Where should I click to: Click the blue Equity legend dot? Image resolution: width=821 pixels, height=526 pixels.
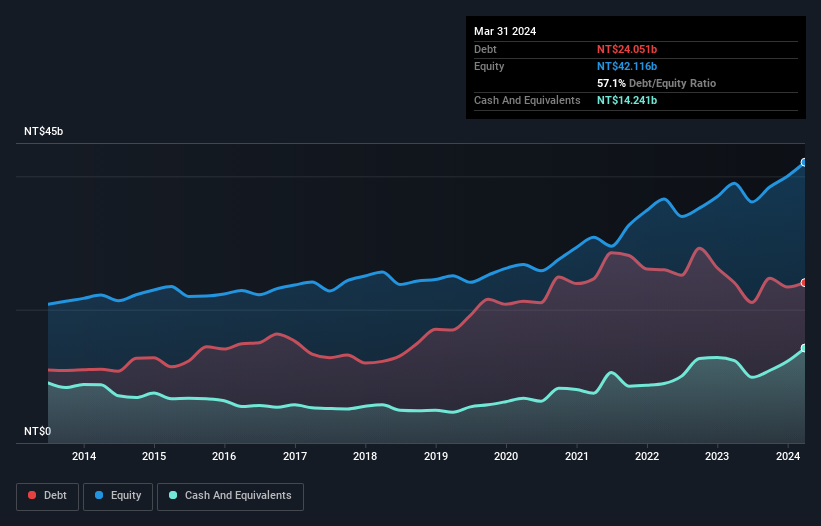coord(99,495)
